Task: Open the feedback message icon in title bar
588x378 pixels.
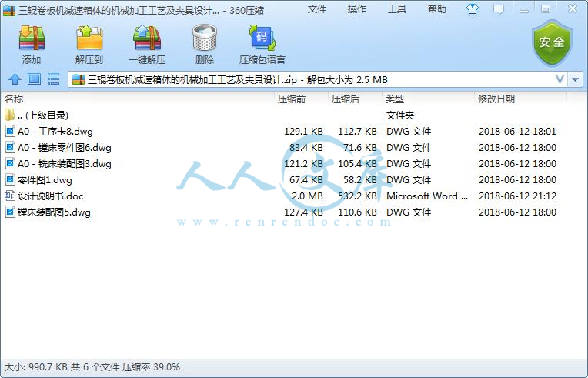Action: 499,9
